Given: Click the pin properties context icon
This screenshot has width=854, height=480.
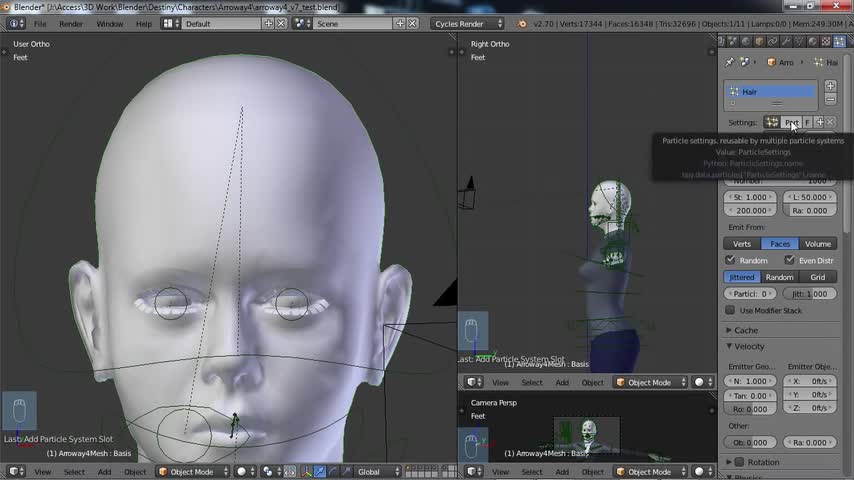Looking at the screenshot, I should pyautogui.click(x=730, y=62).
